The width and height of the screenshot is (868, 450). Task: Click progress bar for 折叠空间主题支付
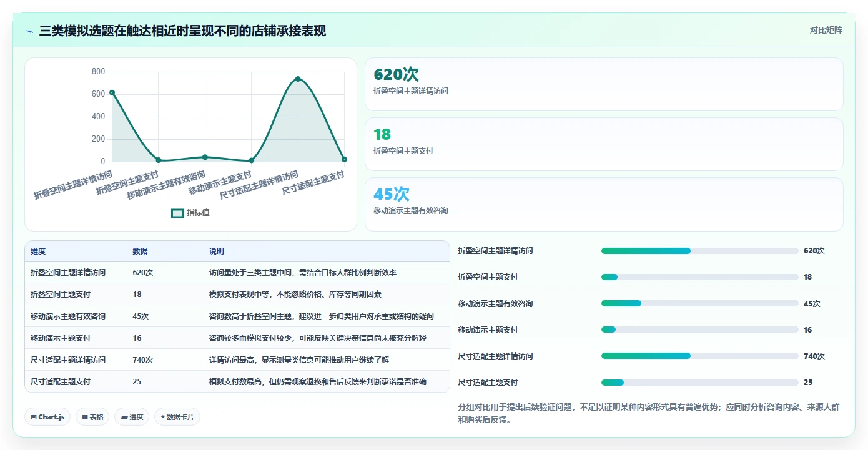pos(699,277)
